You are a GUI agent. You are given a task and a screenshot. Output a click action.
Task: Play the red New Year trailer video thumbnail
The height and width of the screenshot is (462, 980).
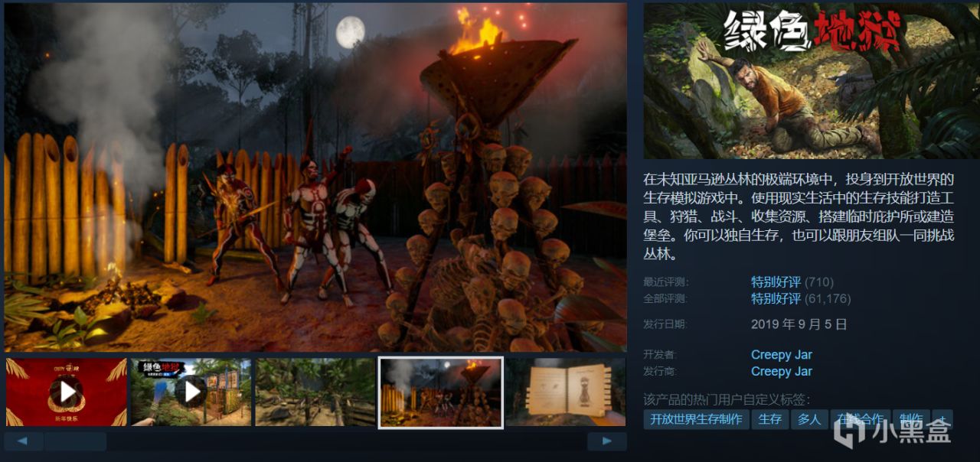[66, 392]
